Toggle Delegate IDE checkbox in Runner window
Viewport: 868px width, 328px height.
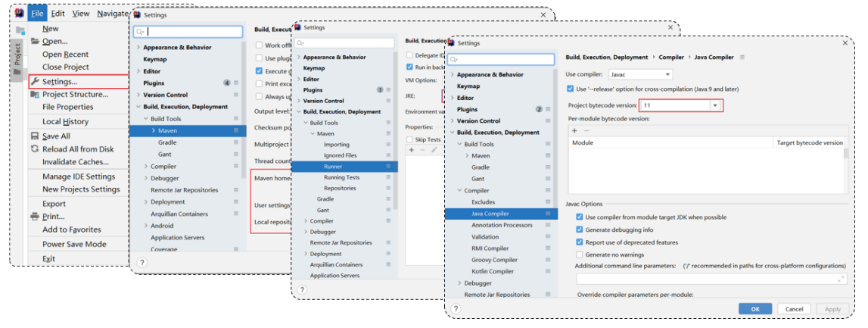[409, 55]
